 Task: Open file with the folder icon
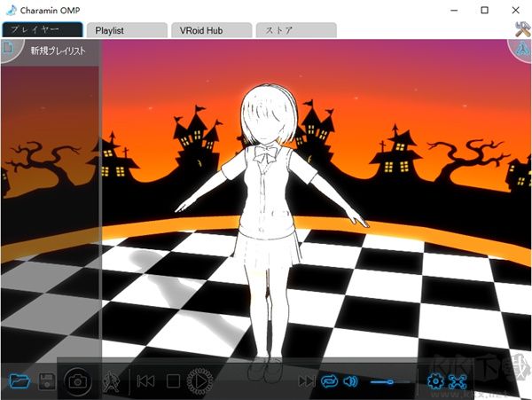coord(20,381)
